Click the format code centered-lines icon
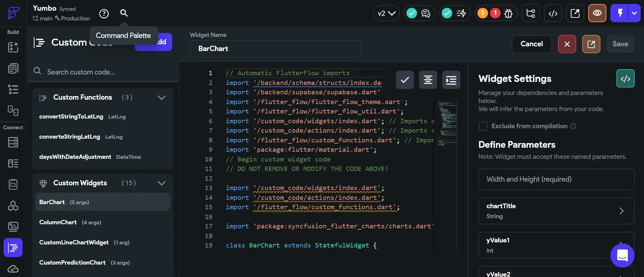Image resolution: width=644 pixels, height=277 pixels. (428, 80)
